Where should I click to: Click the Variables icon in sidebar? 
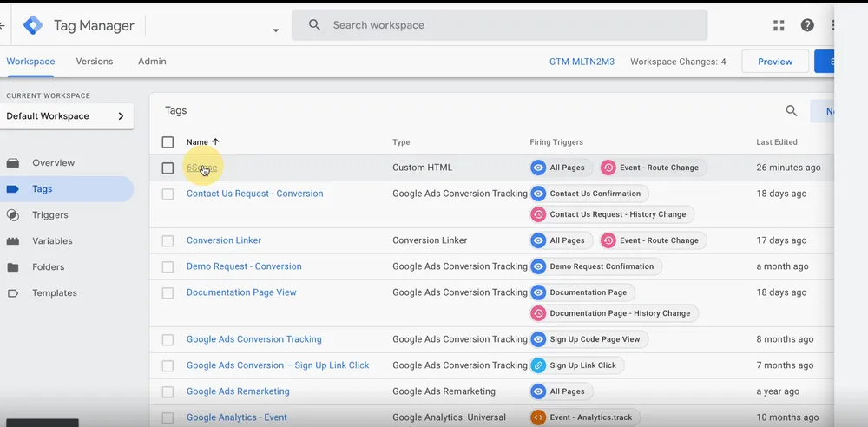click(13, 241)
